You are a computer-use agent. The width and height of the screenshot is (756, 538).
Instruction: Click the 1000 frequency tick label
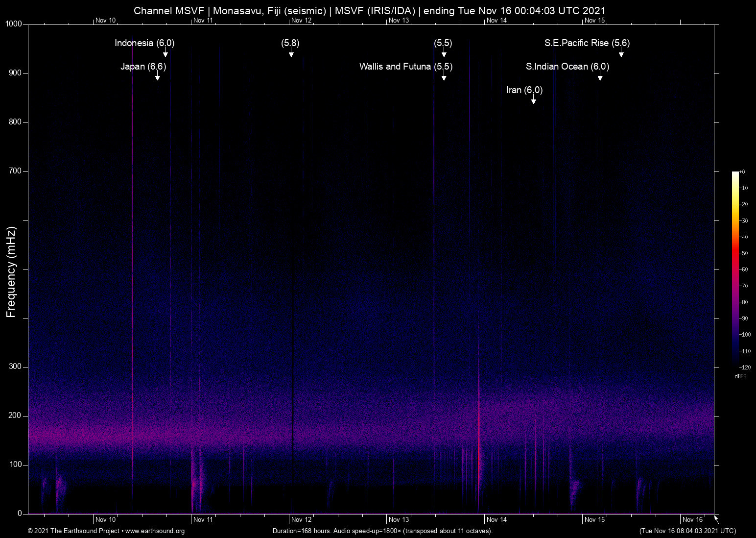point(13,24)
